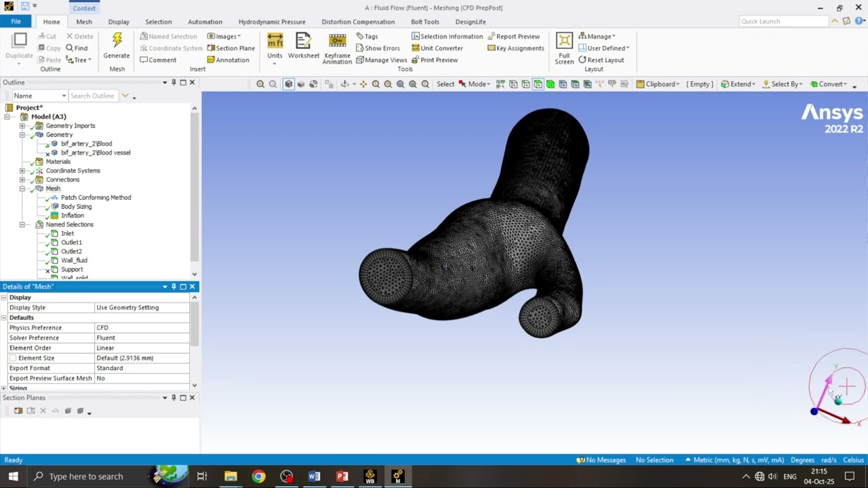Click Reset Layout
Image resolution: width=868 pixels, height=488 pixels.
point(601,60)
